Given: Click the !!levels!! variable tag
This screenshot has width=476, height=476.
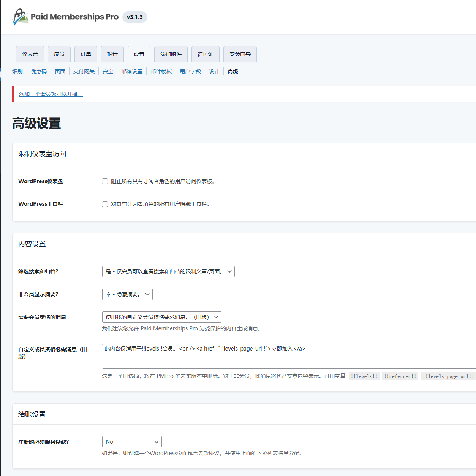Looking at the screenshot, I should pyautogui.click(x=364, y=376).
